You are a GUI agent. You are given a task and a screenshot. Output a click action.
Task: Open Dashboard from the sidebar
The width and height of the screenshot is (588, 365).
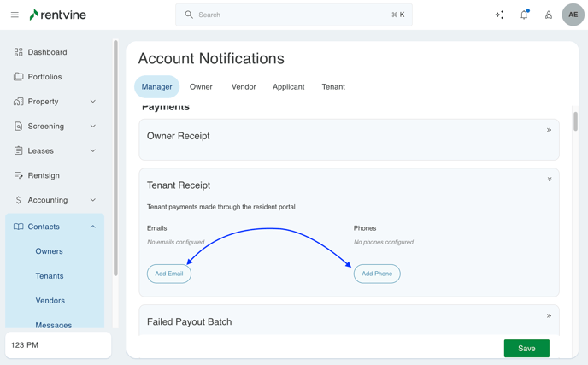[47, 52]
